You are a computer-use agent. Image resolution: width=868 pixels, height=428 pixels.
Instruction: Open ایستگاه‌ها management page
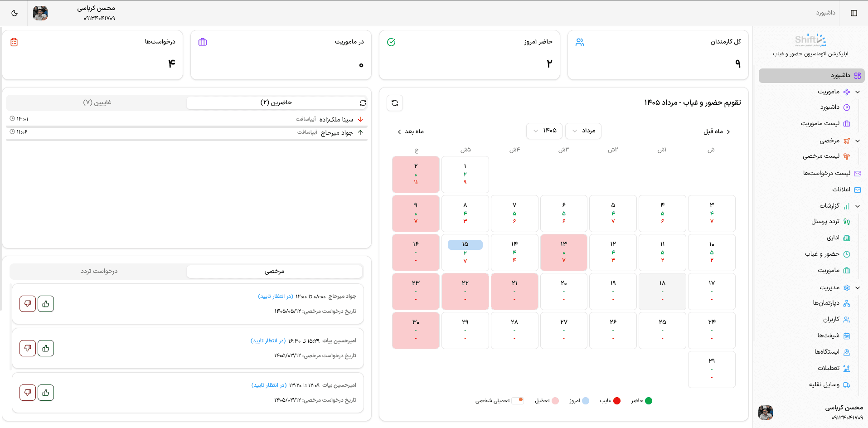pos(832,352)
